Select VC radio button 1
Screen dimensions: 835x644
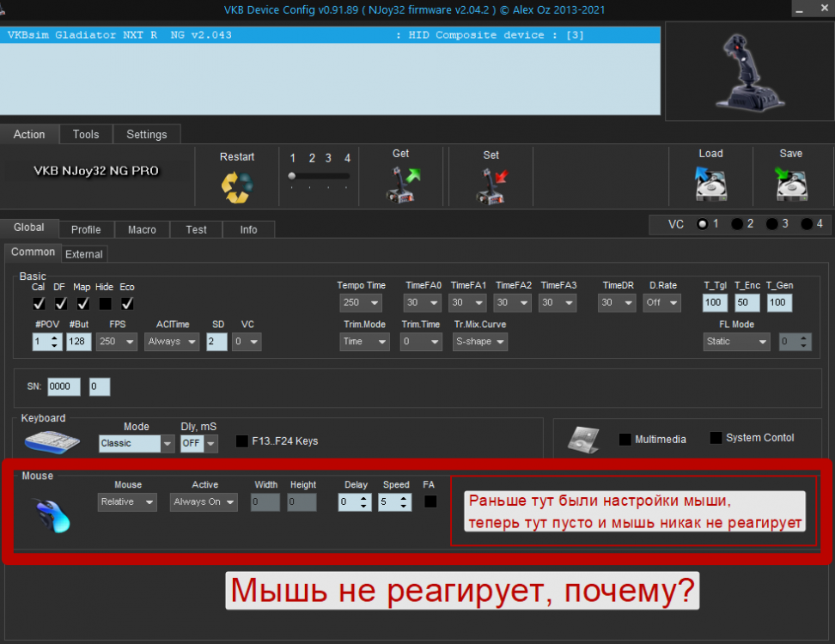(703, 224)
